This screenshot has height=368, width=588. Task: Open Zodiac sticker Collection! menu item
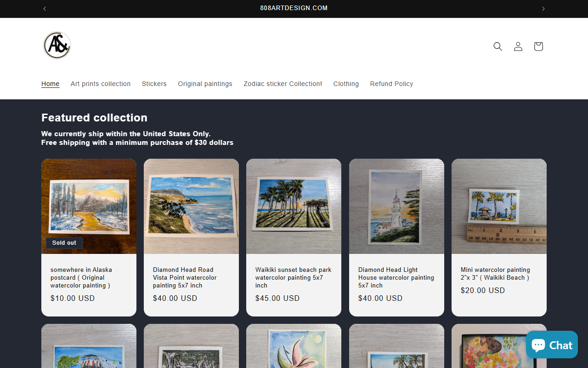tap(283, 84)
